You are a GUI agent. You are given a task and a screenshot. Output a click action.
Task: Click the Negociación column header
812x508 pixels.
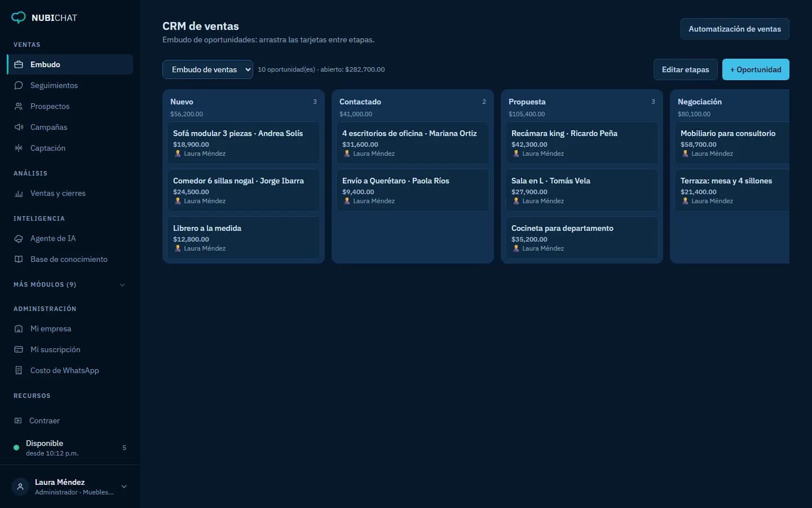point(700,102)
